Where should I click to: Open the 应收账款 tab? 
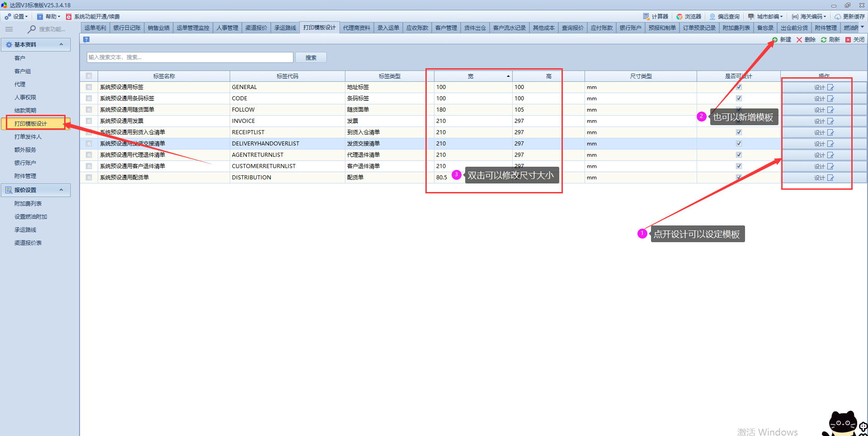[x=417, y=28]
